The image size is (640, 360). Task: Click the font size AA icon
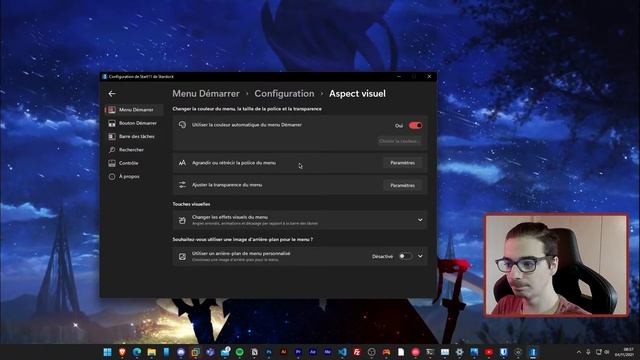tap(182, 163)
